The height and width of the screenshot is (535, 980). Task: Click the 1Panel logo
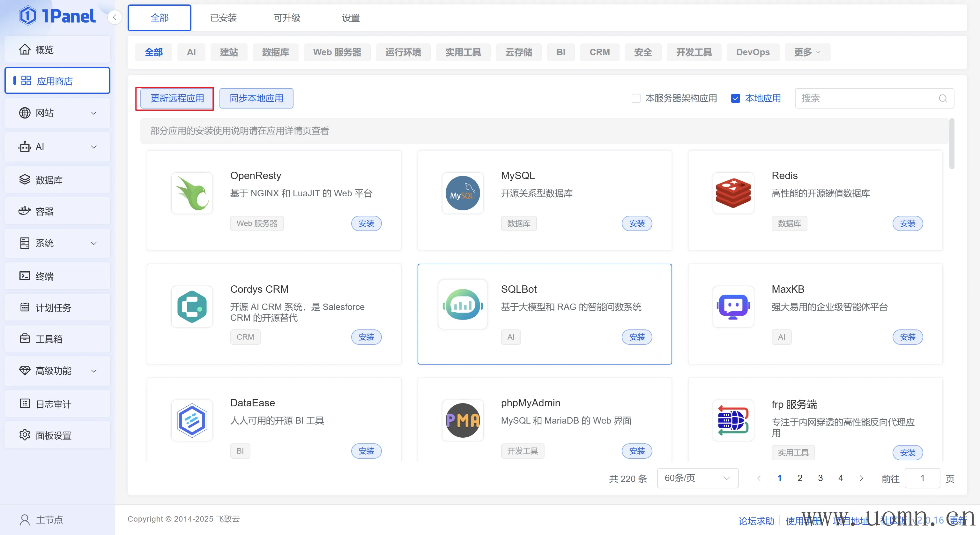(x=57, y=16)
